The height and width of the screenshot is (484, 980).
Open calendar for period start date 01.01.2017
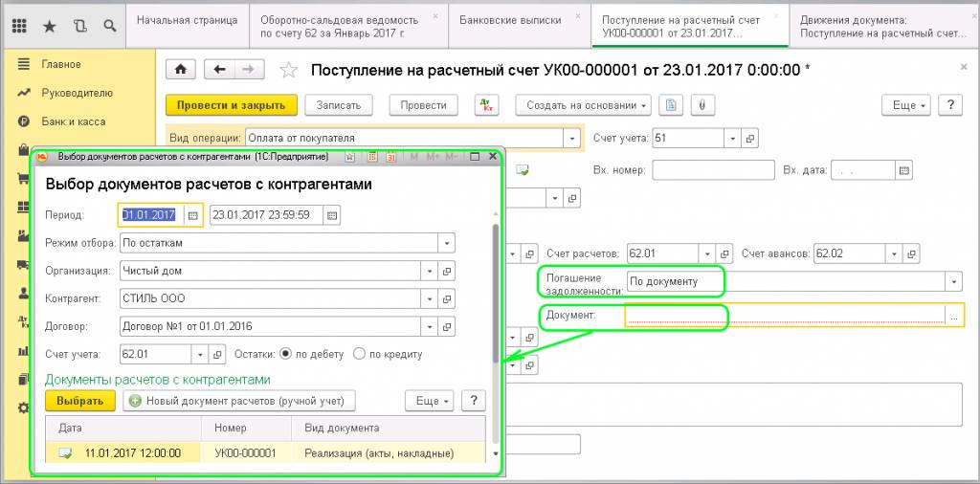193,215
